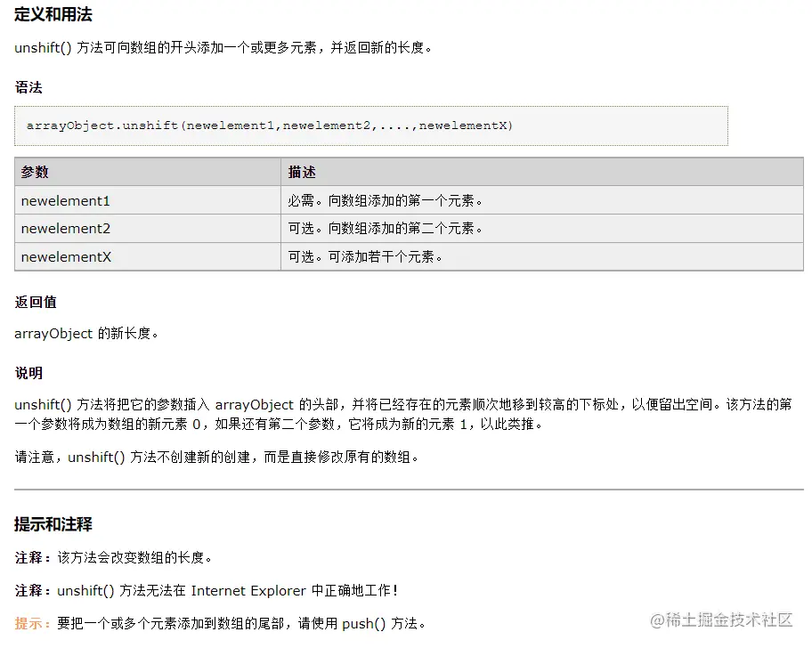The height and width of the screenshot is (648, 812).
Task: Click the newelementX table cell
Action: click(x=148, y=256)
